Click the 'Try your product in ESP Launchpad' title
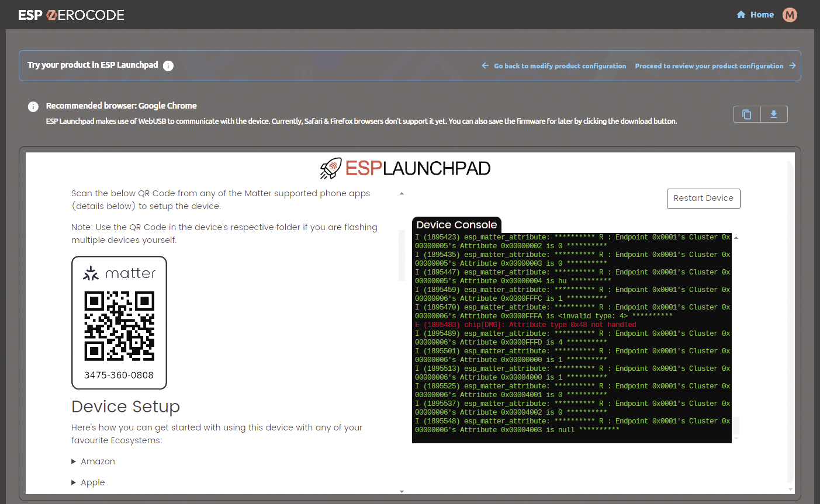This screenshot has height=504, width=820. tap(92, 65)
